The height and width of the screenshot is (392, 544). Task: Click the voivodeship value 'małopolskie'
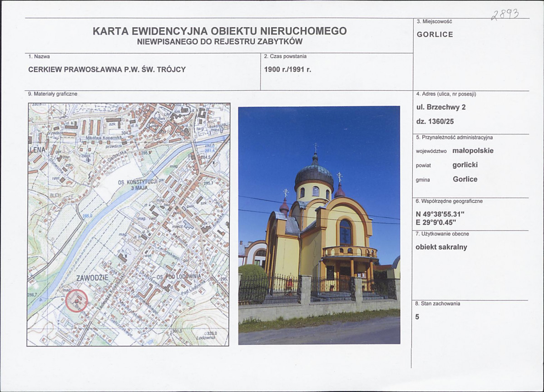click(x=473, y=151)
